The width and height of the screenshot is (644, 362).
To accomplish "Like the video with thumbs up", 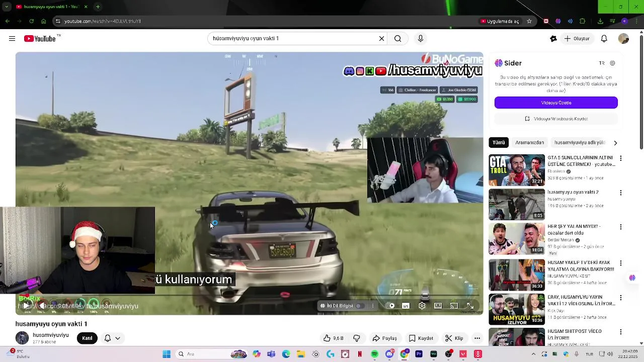I will [x=334, y=338].
